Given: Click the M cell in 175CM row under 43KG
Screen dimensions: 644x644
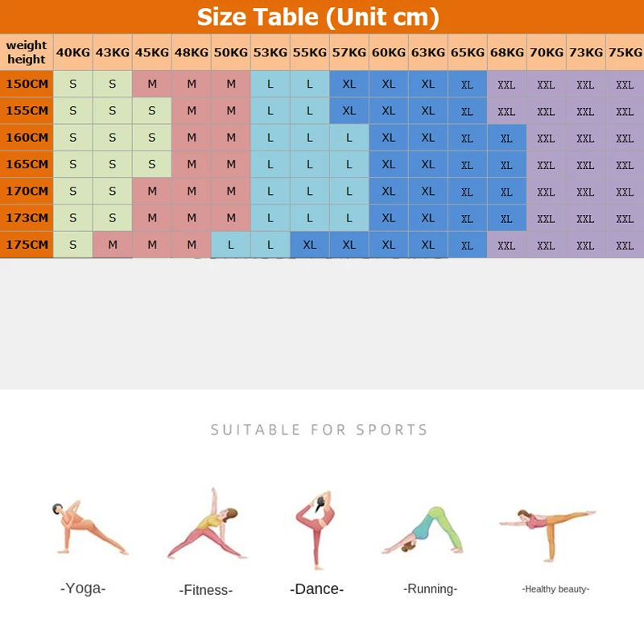Looking at the screenshot, I should (113, 245).
